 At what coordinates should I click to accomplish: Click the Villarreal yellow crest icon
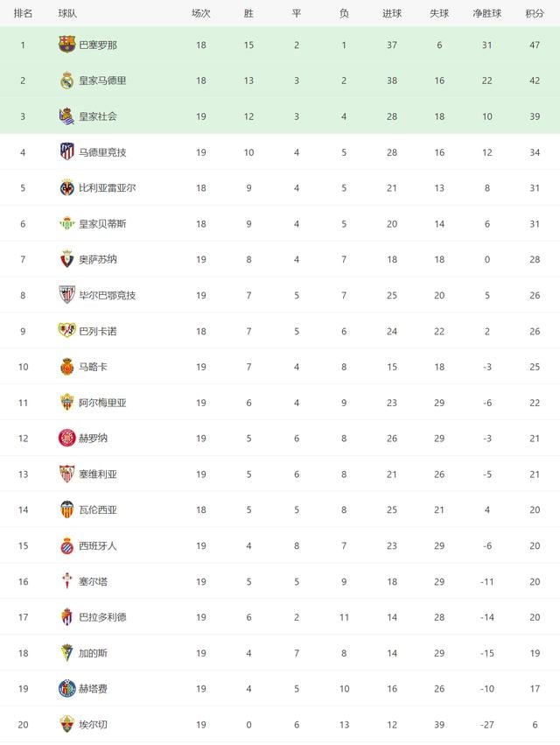click(66, 187)
